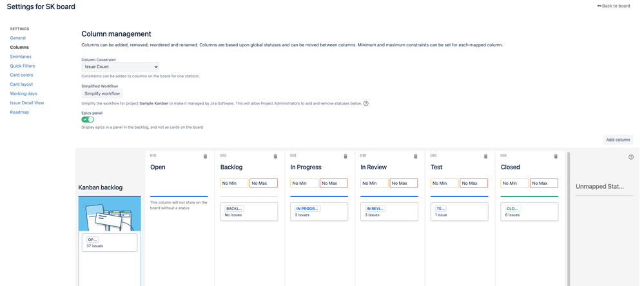Delete the Test column with trash icon

(x=486, y=157)
